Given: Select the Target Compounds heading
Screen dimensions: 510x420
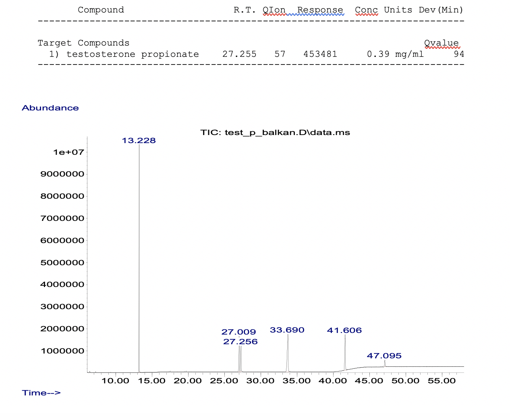Looking at the screenshot, I should (83, 43).
